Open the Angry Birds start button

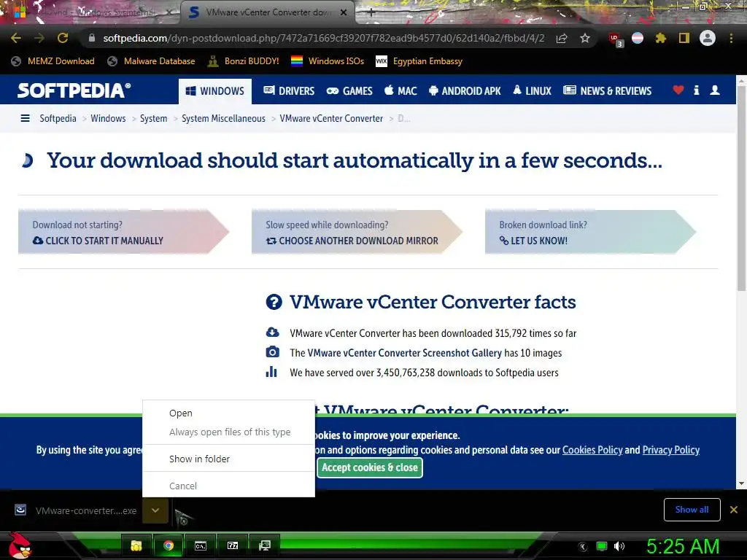click(19, 545)
